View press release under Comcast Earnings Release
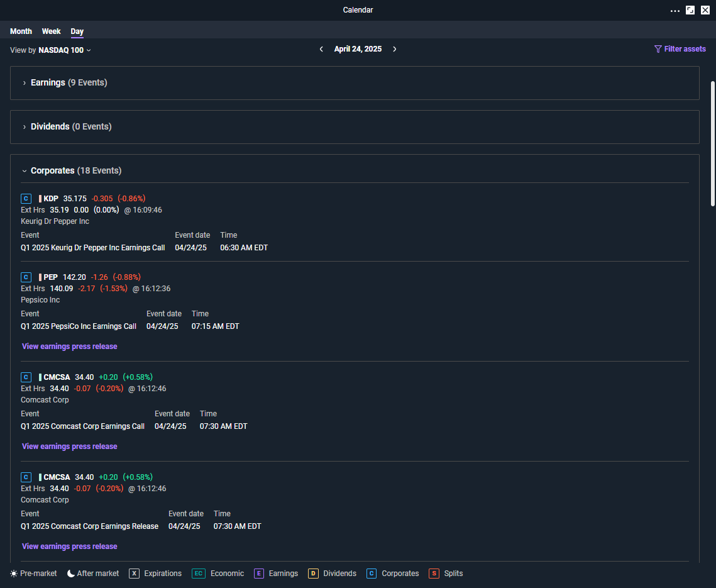Screen dimensions: 716x588 [69, 546]
